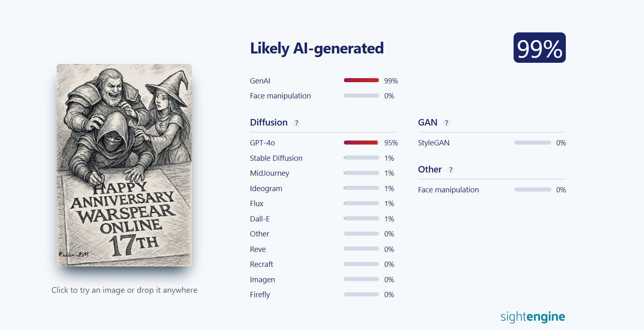The image size is (644, 330).
Task: Click the GPT-4o 95% score bar
Action: [x=361, y=143]
